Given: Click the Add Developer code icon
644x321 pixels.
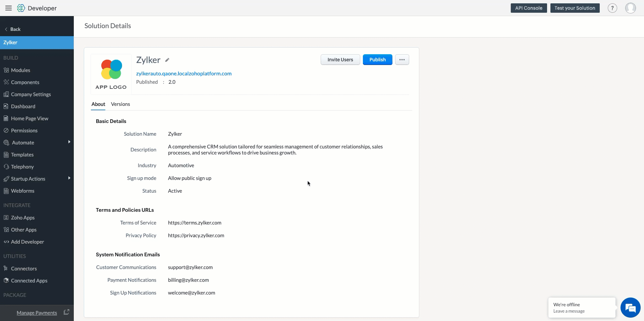Looking at the screenshot, I should [6, 242].
